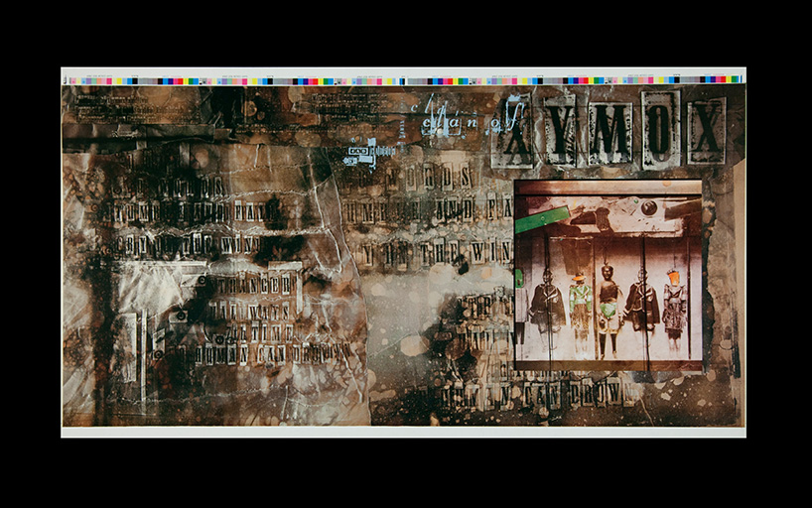Click the color calibration strip above the artwork
The image size is (812, 508).
point(403,79)
